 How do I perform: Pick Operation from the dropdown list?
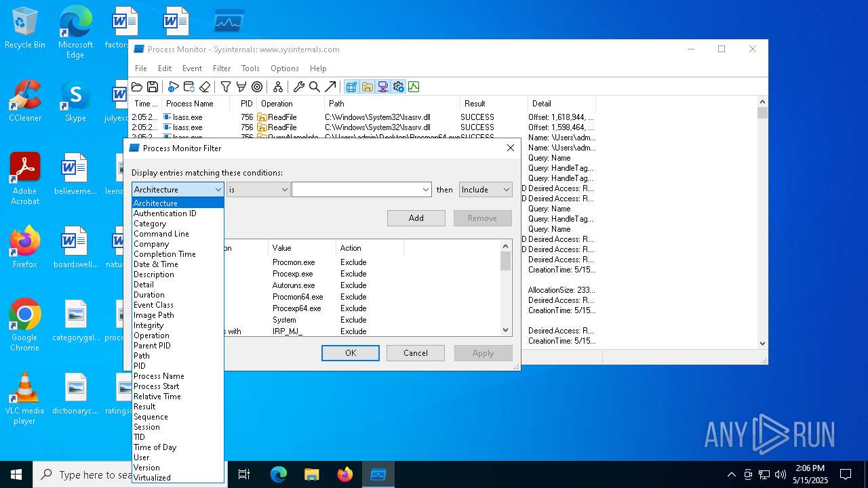click(178, 335)
